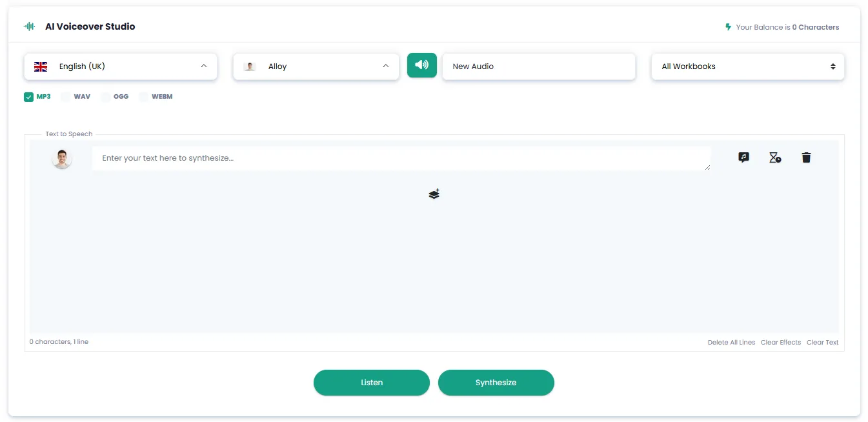The image size is (868, 422).
Task: Click the voice avatar on the text line
Action: (x=62, y=159)
